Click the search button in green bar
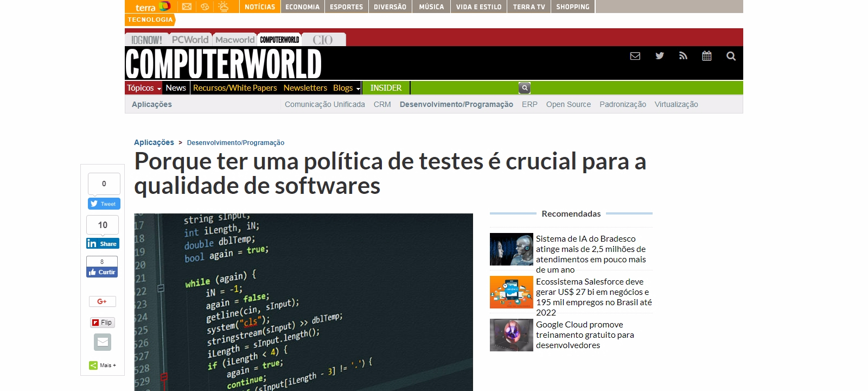868x391 pixels. (524, 87)
